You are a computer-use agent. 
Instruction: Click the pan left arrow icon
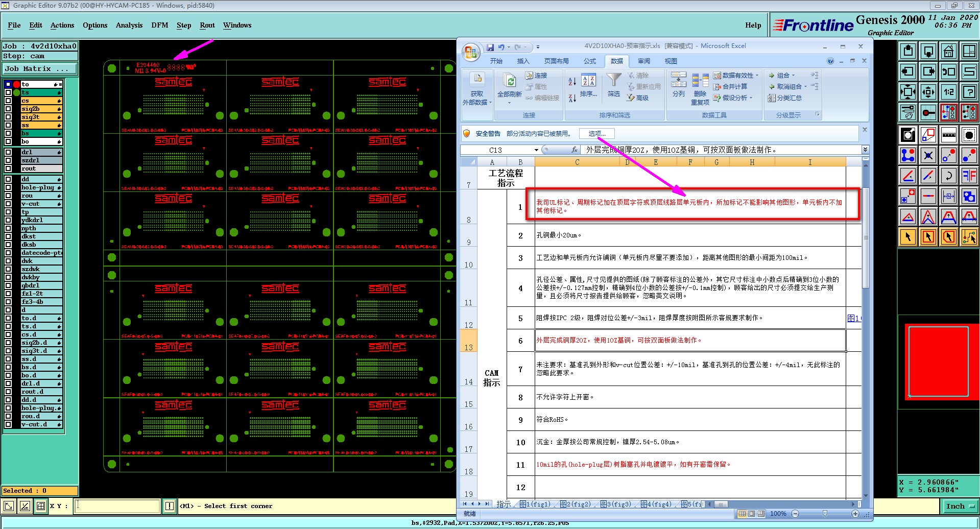[x=908, y=71]
